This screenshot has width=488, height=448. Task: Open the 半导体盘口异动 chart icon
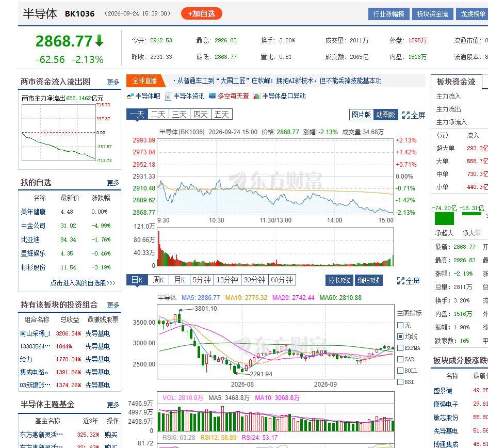[257, 96]
